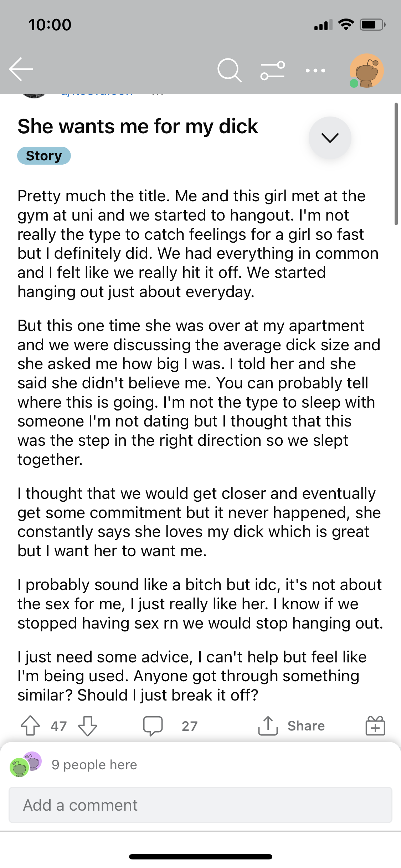
Task: Open the search magnifier icon
Action: 230,70
